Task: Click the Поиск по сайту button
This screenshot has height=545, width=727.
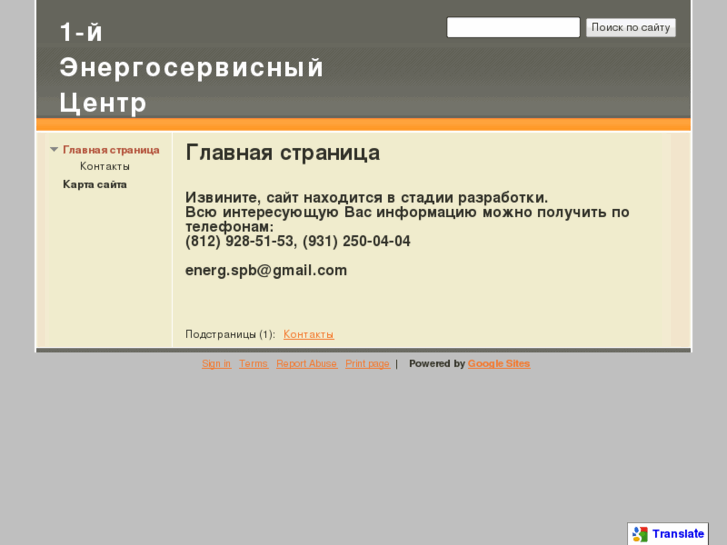Action: click(x=631, y=27)
